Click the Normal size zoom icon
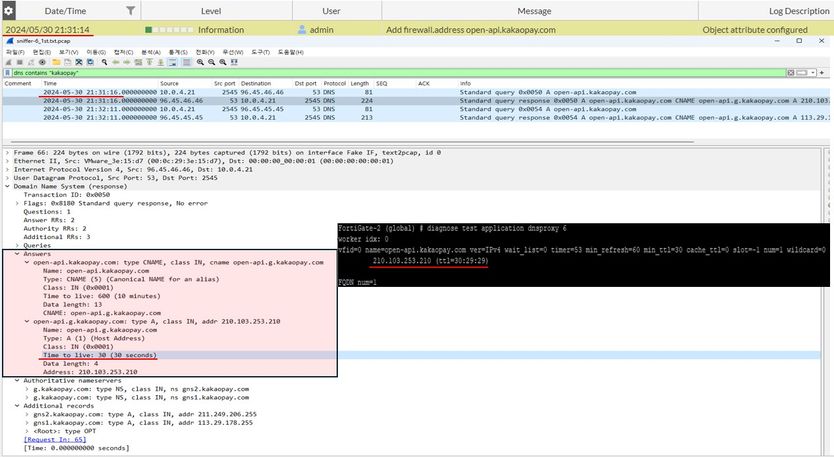The image size is (834, 457). coord(223,62)
